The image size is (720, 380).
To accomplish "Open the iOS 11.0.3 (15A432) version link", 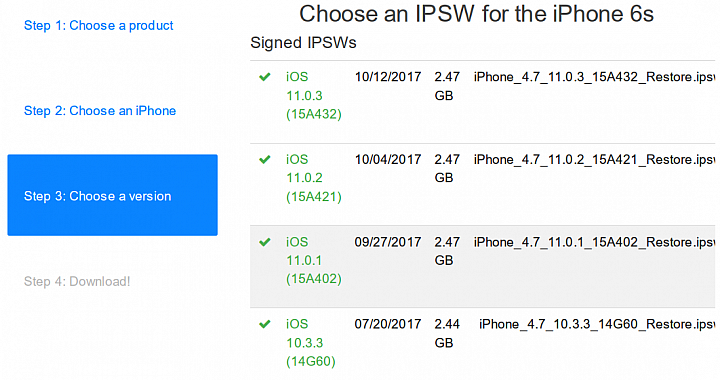I will (x=314, y=95).
